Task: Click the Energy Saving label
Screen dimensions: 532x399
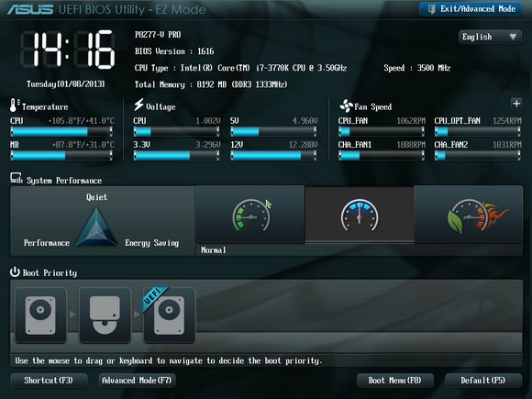Action: (151, 243)
